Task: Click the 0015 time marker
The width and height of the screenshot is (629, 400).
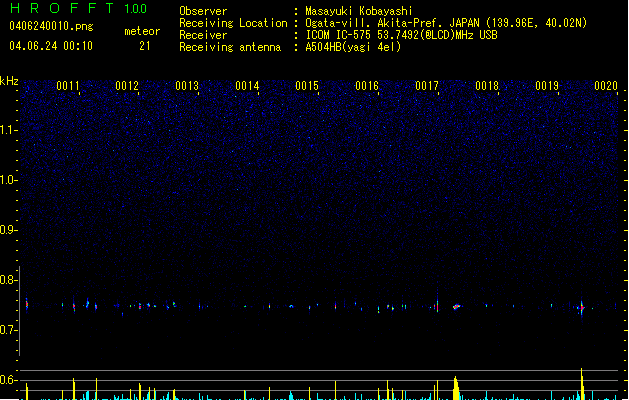Action: click(x=307, y=86)
